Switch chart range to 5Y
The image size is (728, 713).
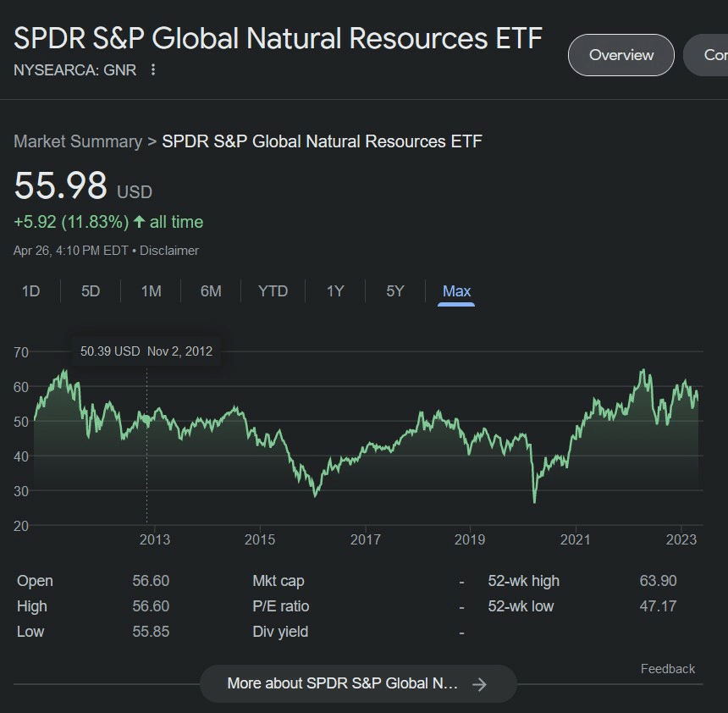click(395, 291)
